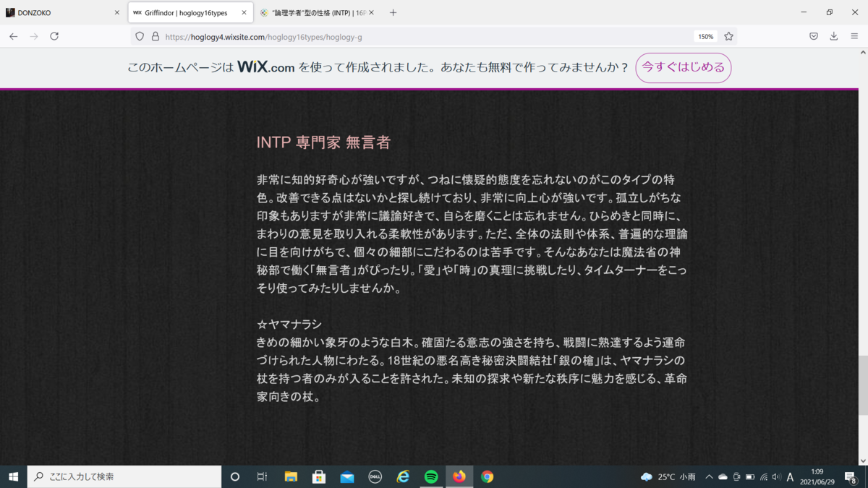Expand hidden system tray icons
Viewport: 868px width, 488px height.
708,476
